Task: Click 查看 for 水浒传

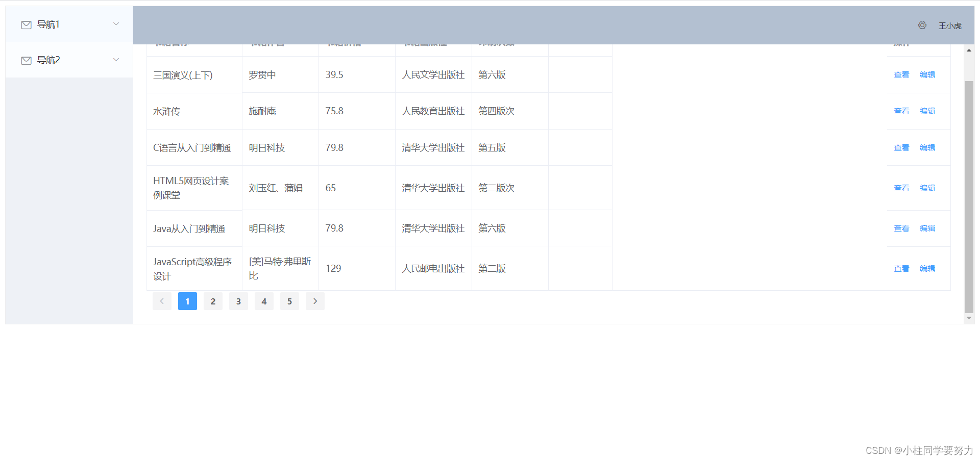Action: coord(901,111)
